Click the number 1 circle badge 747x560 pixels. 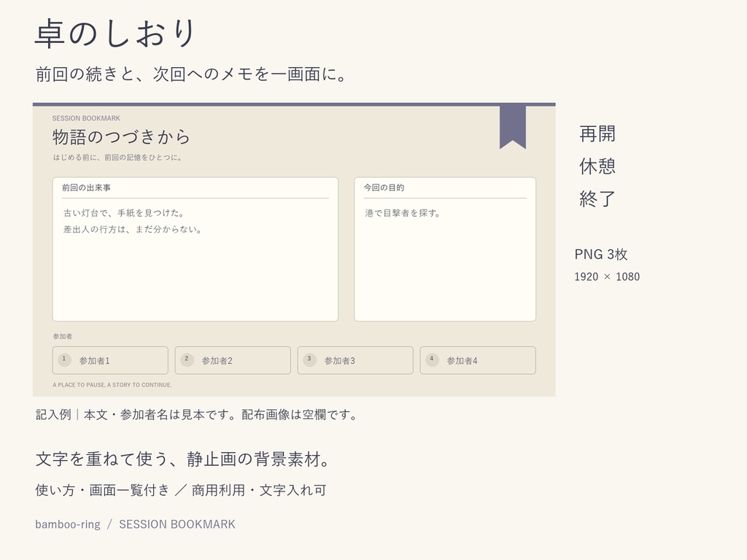pyautogui.click(x=64, y=359)
